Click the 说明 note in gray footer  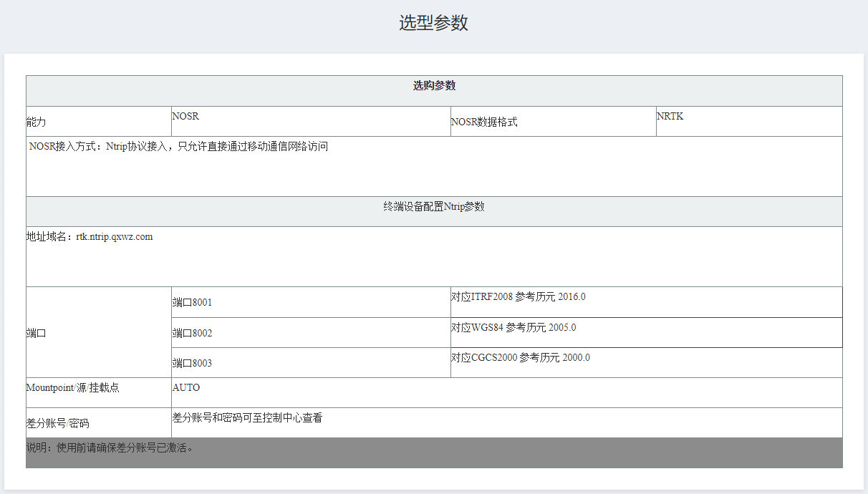click(x=110, y=448)
